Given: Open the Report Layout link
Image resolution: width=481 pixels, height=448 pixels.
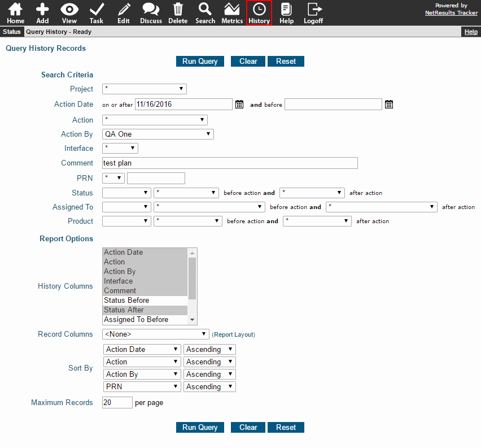Looking at the screenshot, I should (234, 334).
